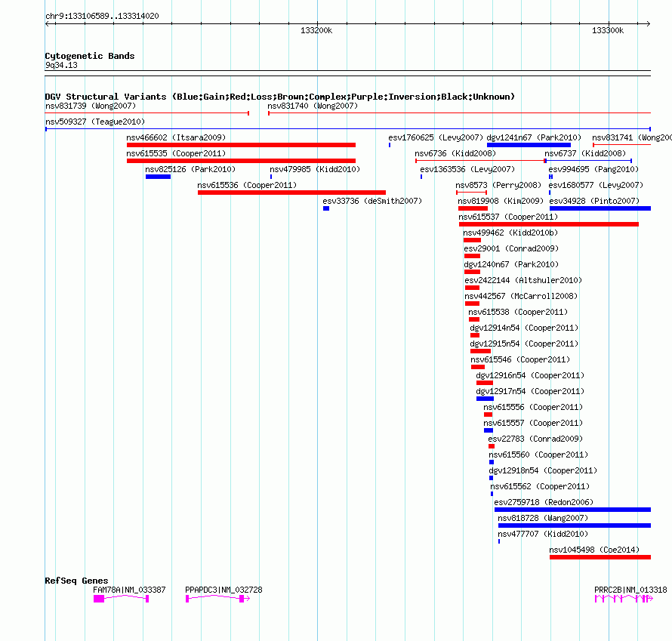Click the red bar for nsv1045498 (Coe2014)
Viewport: 672px width, 641px height.
point(600,557)
